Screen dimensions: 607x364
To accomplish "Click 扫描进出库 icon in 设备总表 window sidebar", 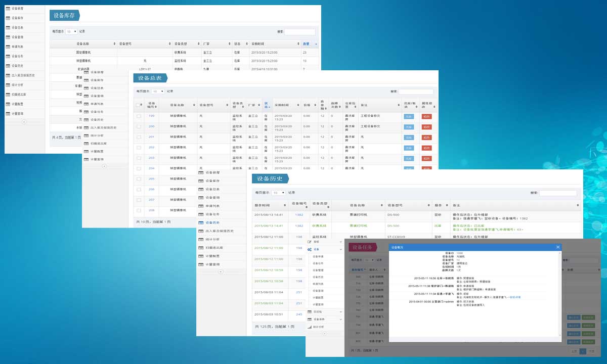I will (x=86, y=144).
